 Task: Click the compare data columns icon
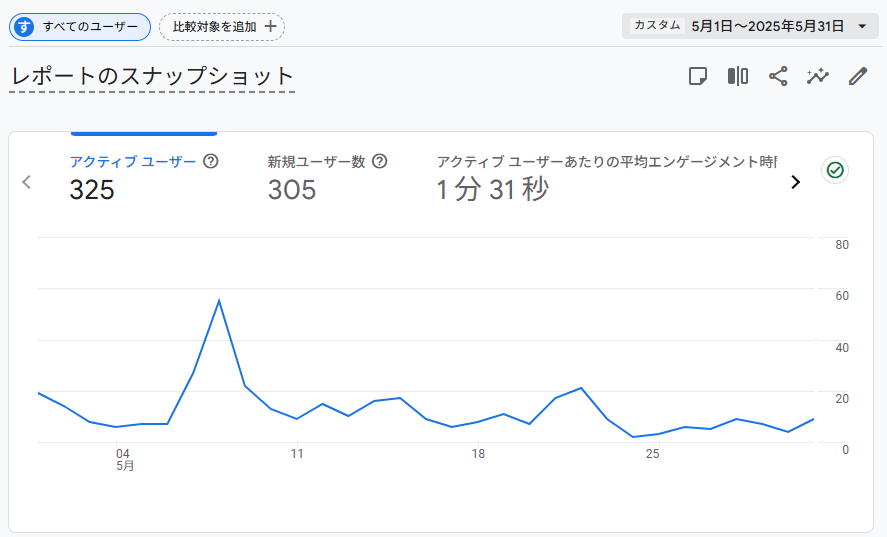[738, 76]
